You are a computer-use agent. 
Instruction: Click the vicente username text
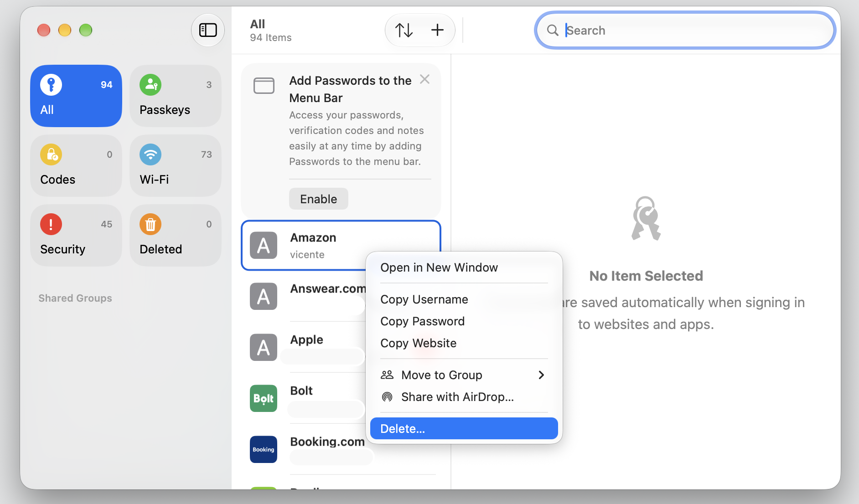(x=307, y=255)
